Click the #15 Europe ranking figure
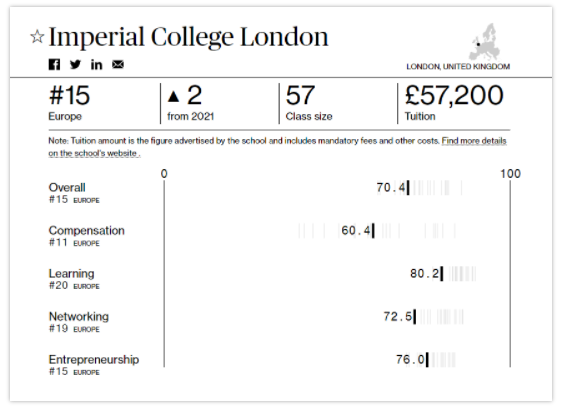 pyautogui.click(x=69, y=102)
